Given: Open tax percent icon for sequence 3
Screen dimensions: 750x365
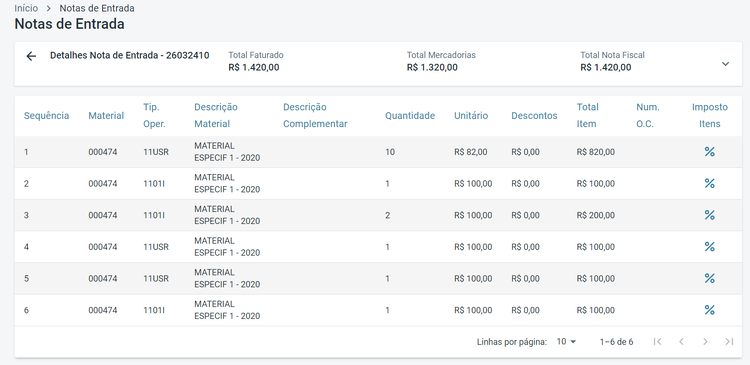Looking at the screenshot, I should point(709,215).
